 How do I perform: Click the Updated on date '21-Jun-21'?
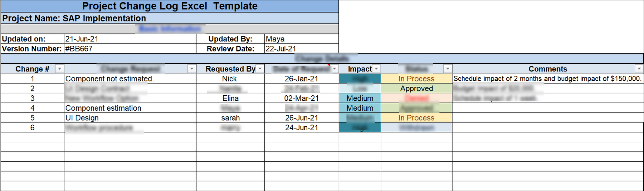point(82,39)
